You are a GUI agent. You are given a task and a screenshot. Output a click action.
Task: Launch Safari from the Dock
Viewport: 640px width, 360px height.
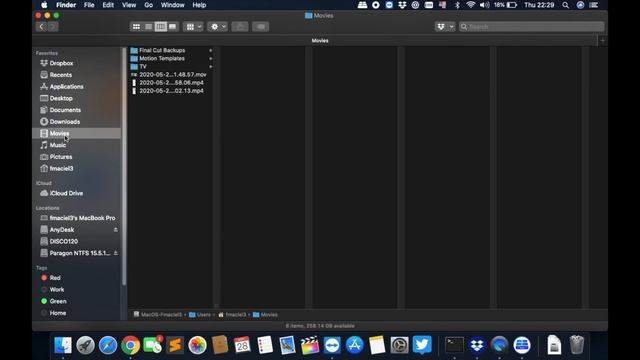pos(108,345)
